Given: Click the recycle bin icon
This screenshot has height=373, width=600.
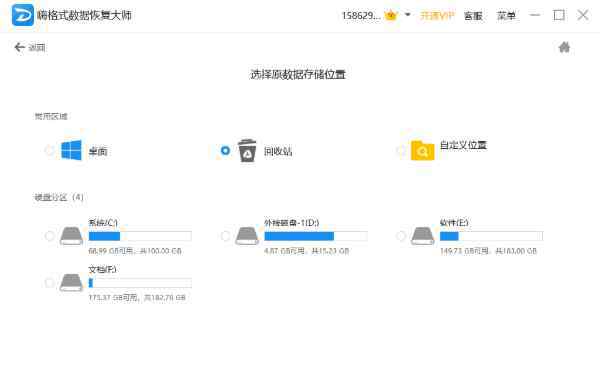Looking at the screenshot, I should point(247,150).
